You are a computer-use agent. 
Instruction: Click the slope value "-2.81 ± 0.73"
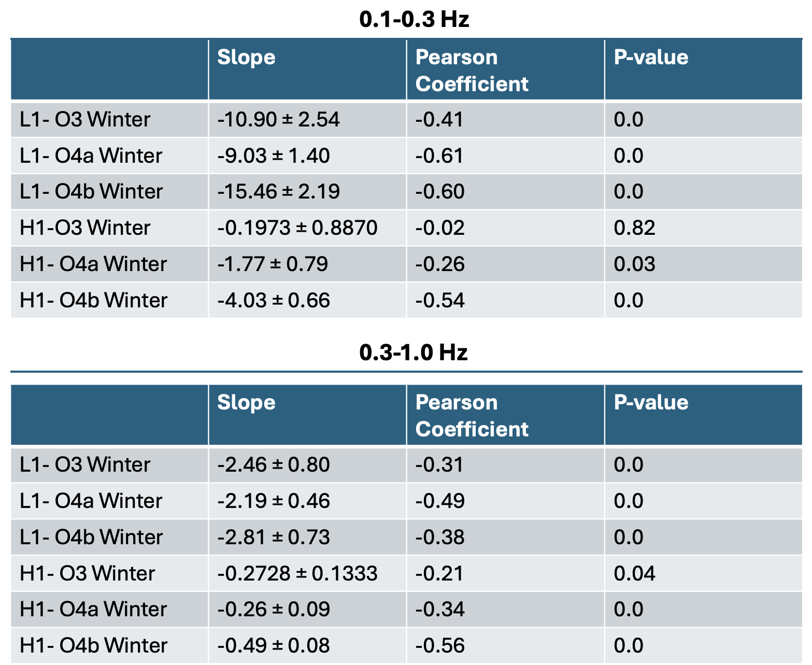[273, 537]
